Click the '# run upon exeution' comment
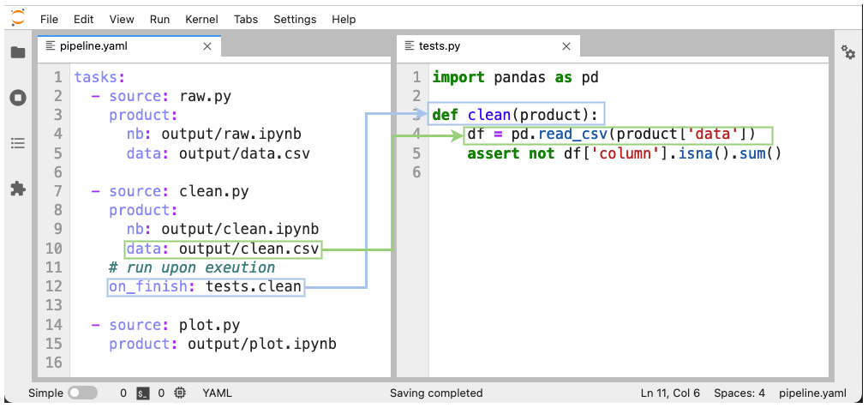 coord(192,268)
